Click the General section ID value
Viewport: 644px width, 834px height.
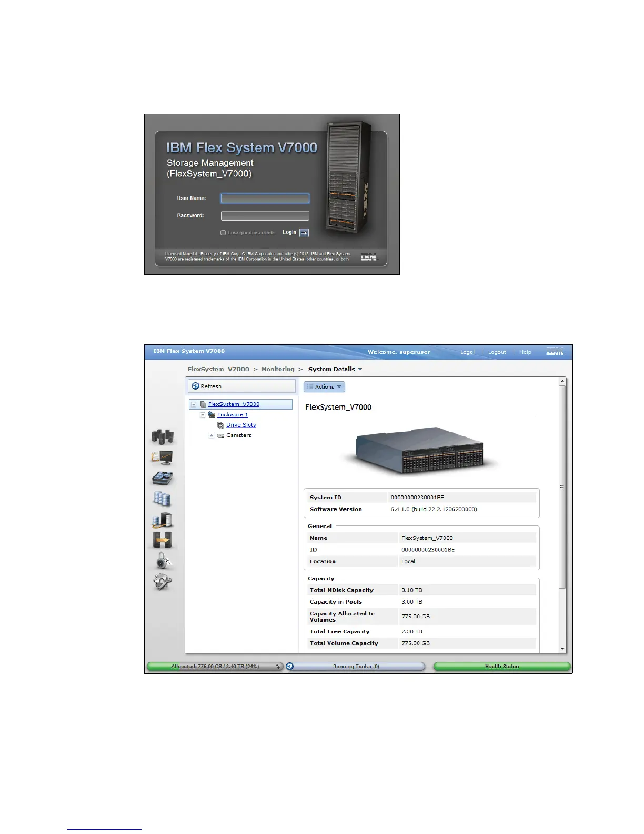[x=428, y=550]
